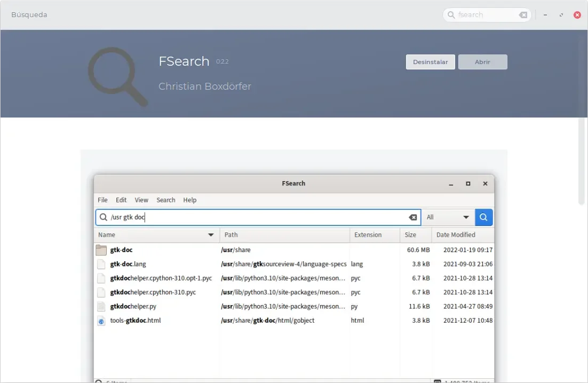The width and height of the screenshot is (588, 383).
Task: Click the gtkdochelper.py file icon
Action: click(x=101, y=306)
